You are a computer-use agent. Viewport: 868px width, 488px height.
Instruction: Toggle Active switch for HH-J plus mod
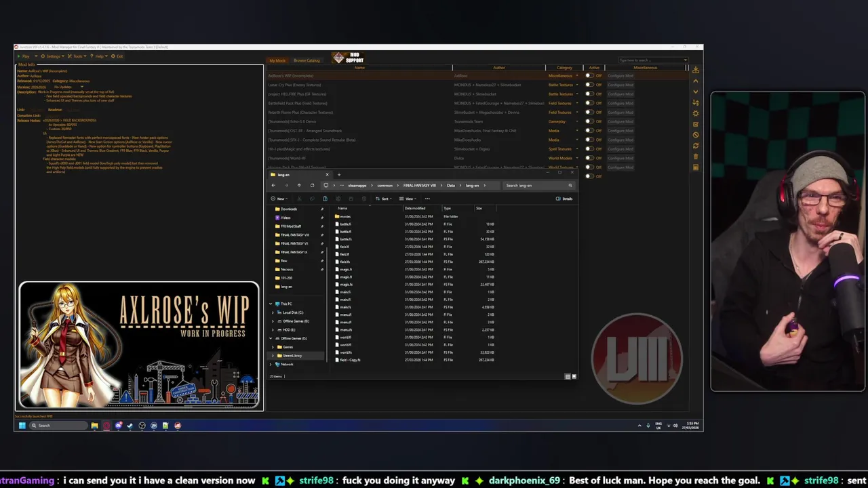(x=590, y=149)
